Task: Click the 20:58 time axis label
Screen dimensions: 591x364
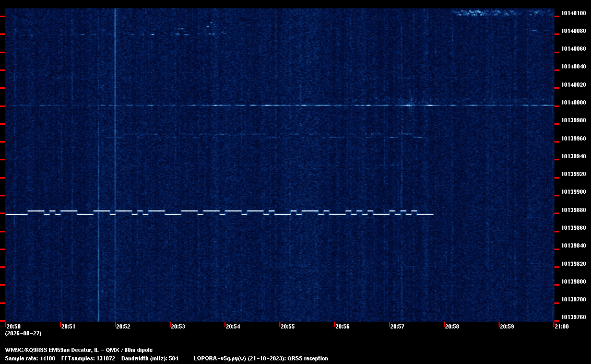Action: [452, 326]
